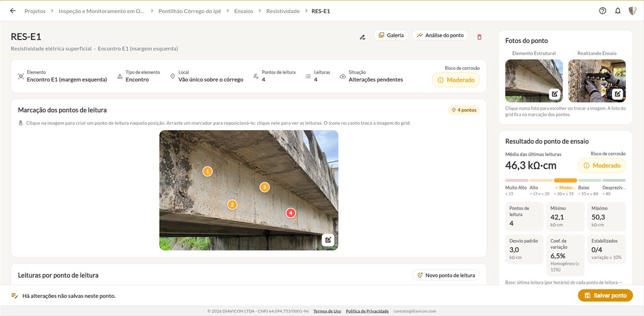Click the Coef. de variação 6,5% card

565,255
